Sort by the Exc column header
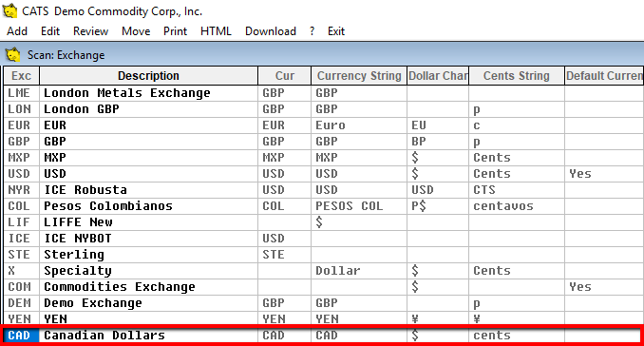644x346 pixels. click(x=21, y=76)
